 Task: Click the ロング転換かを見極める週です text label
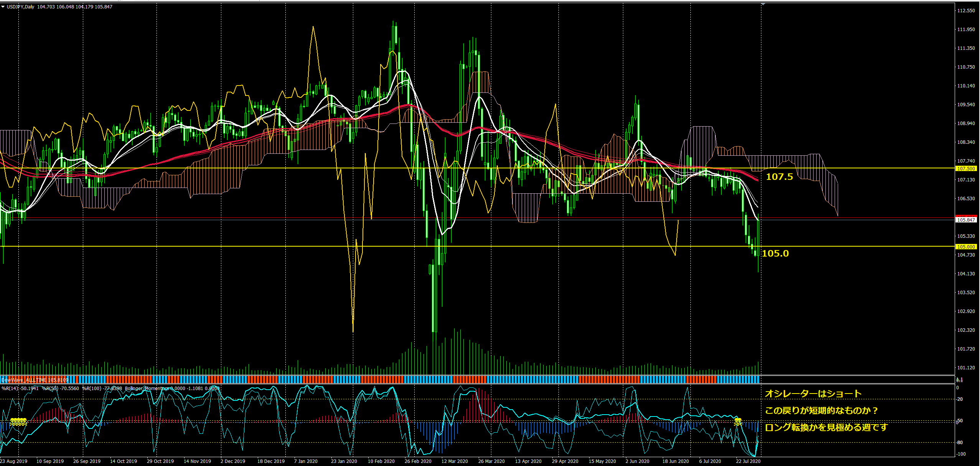[x=826, y=427]
